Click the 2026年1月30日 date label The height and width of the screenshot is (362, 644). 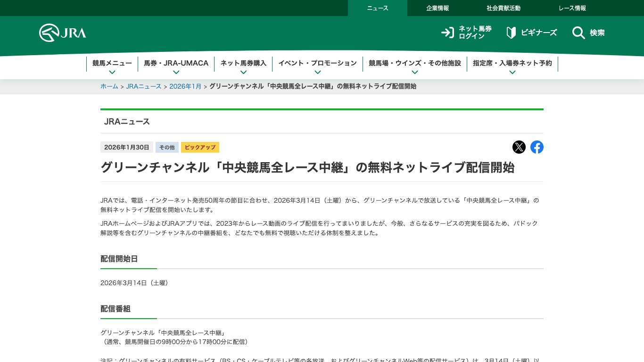click(127, 148)
